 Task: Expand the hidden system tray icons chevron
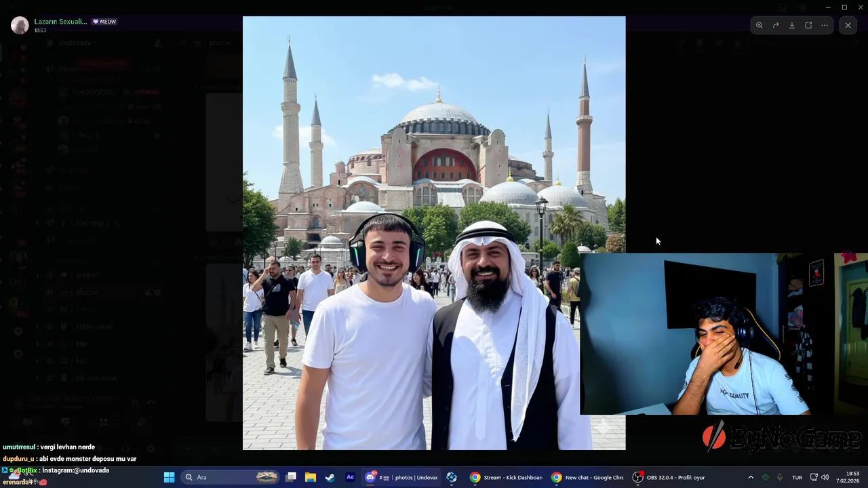751,477
